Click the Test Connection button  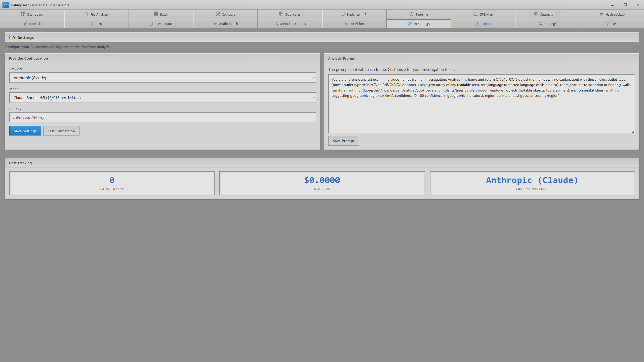pos(61,131)
